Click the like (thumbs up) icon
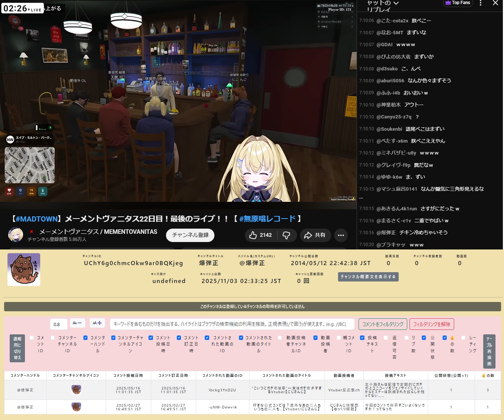504x420 pixels. 253,235
